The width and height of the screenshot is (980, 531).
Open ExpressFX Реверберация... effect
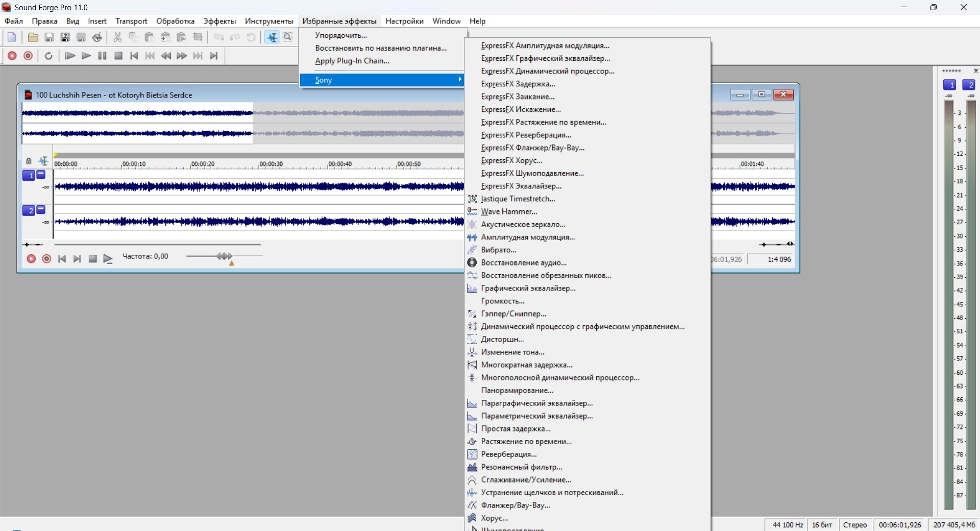[x=588, y=135]
